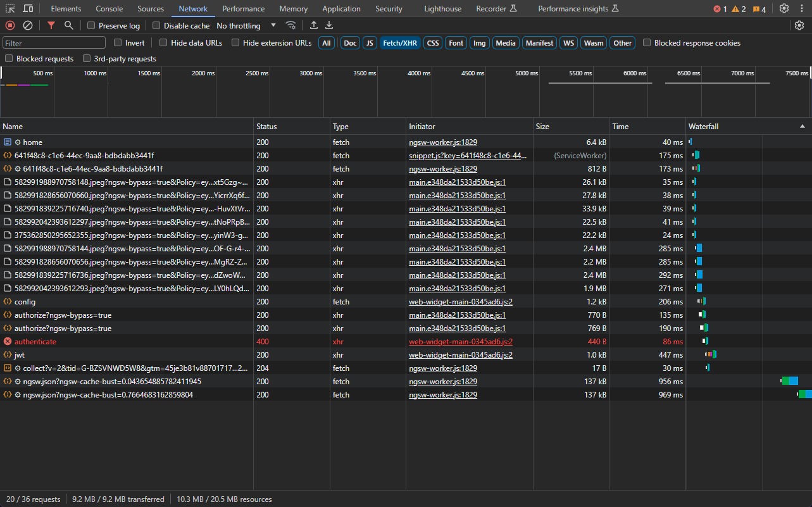Click the Waterfall column sort arrow
Image resolution: width=812 pixels, height=507 pixels.
803,127
